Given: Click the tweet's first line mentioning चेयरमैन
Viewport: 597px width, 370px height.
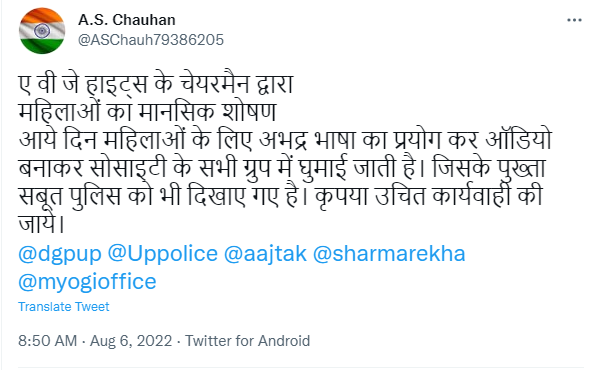Looking at the screenshot, I should pos(156,84).
